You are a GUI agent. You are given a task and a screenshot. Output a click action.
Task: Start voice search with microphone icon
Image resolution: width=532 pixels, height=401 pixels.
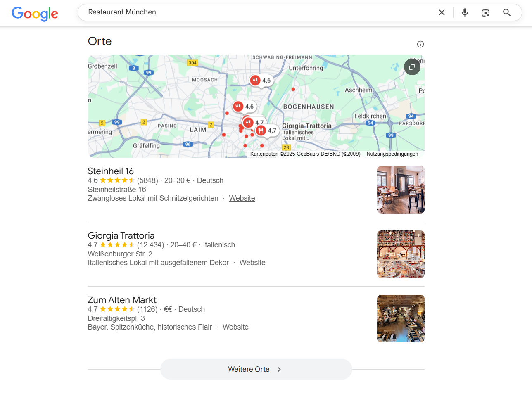point(465,12)
